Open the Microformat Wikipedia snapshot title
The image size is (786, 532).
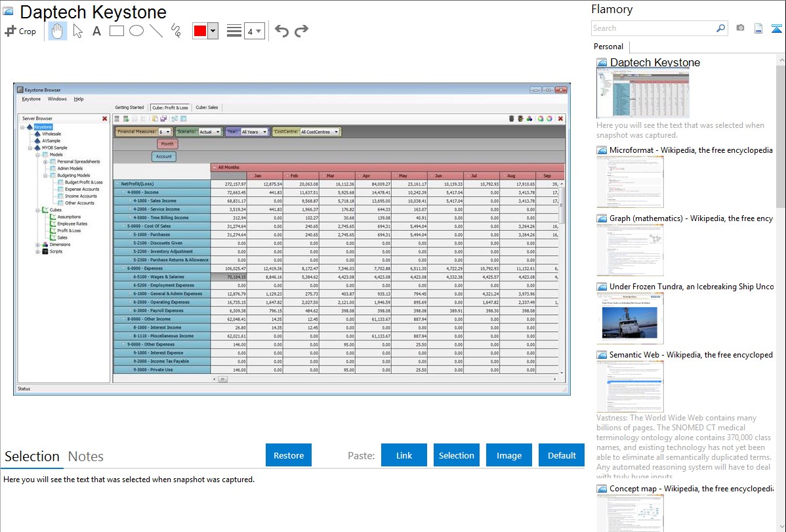(x=691, y=150)
